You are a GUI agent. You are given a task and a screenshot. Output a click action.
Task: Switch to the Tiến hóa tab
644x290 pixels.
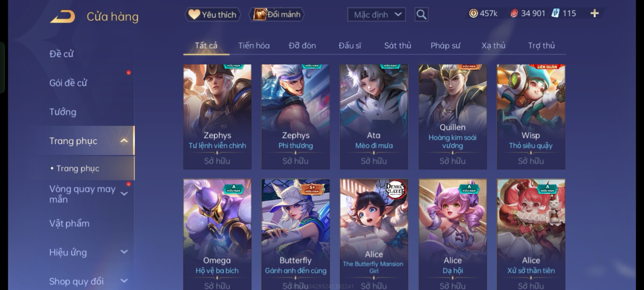254,46
